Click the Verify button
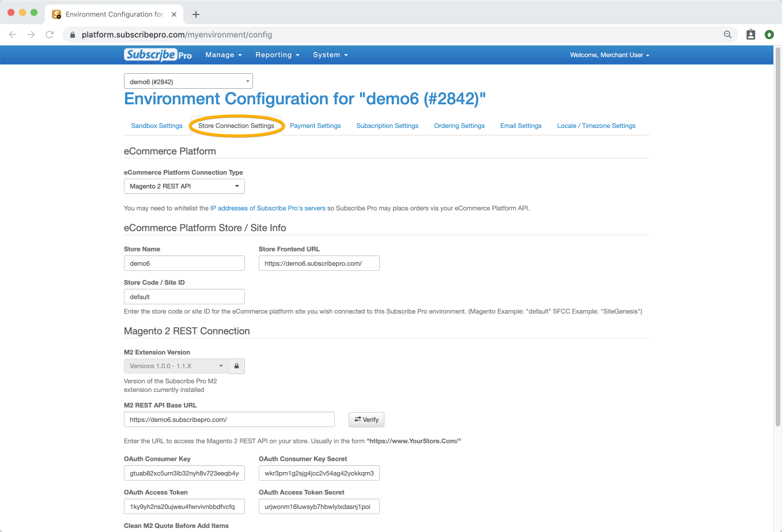The height and width of the screenshot is (532, 782). 367,420
